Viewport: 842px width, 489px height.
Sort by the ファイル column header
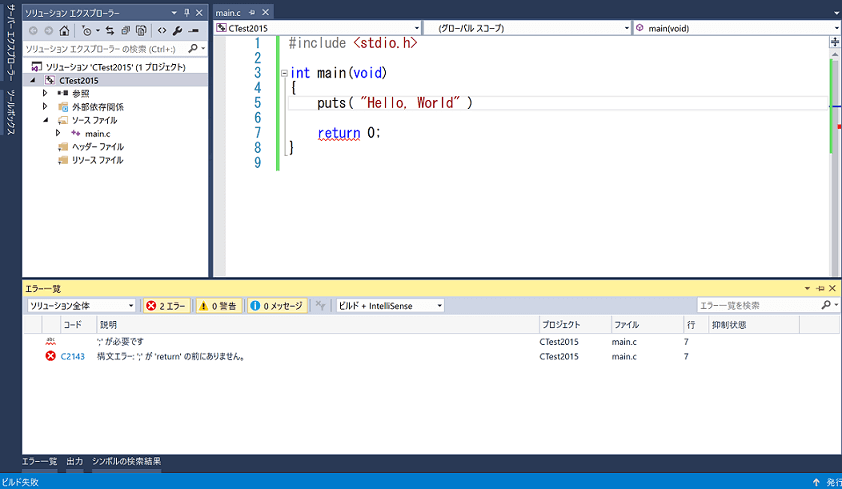click(647, 324)
